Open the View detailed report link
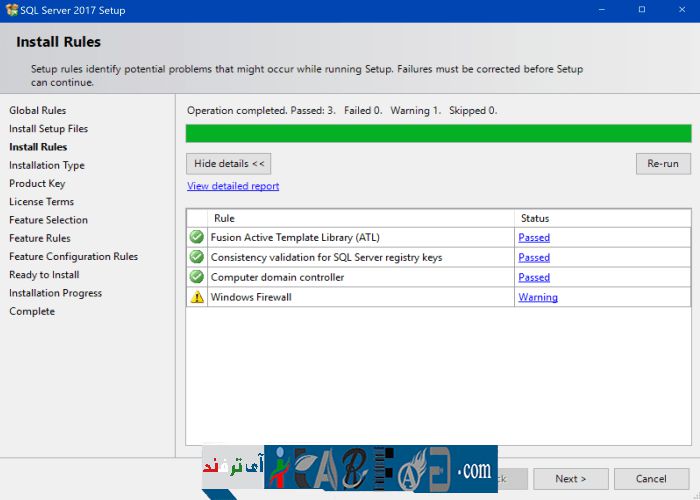This screenshot has height=500, width=700. 233,186
